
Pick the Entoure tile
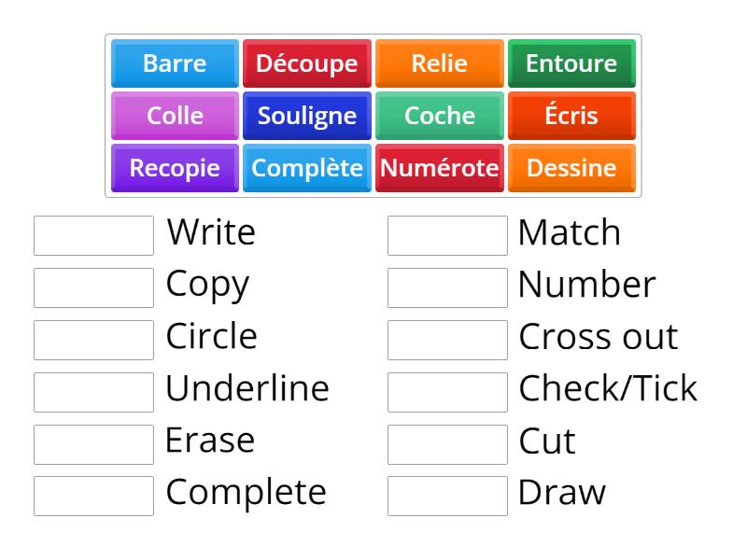tap(571, 63)
